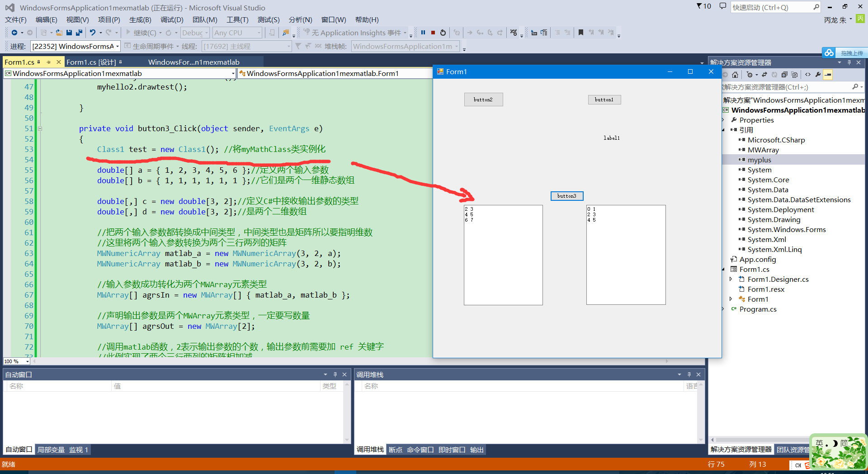Open the stack frame dropdown
868x474 pixels.
pos(406,46)
